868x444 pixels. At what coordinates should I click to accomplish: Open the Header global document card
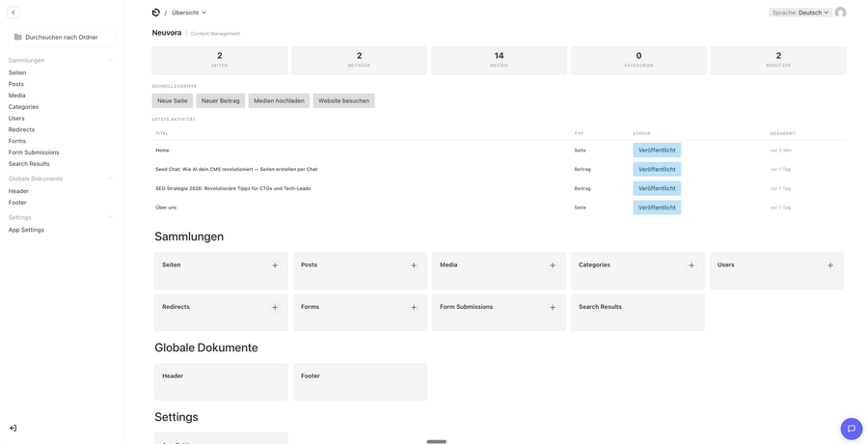tap(221, 382)
